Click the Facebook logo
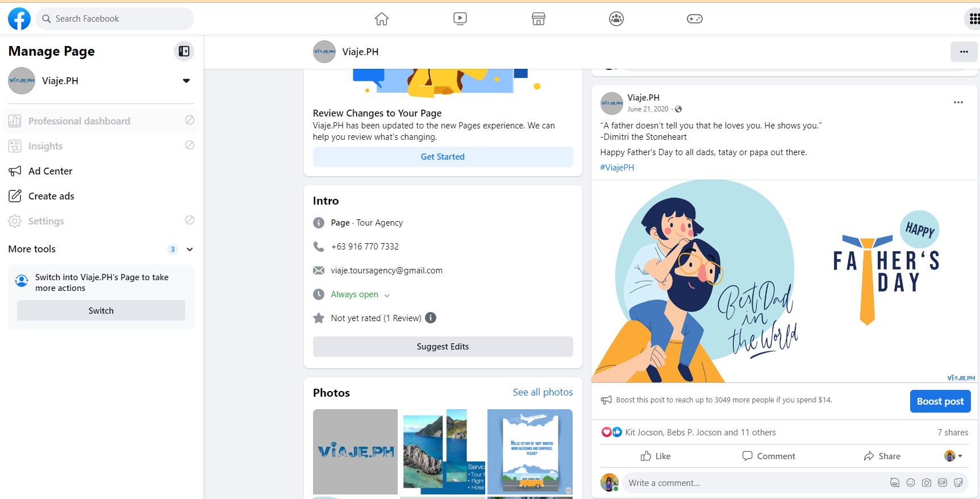The image size is (980, 499). point(19,19)
